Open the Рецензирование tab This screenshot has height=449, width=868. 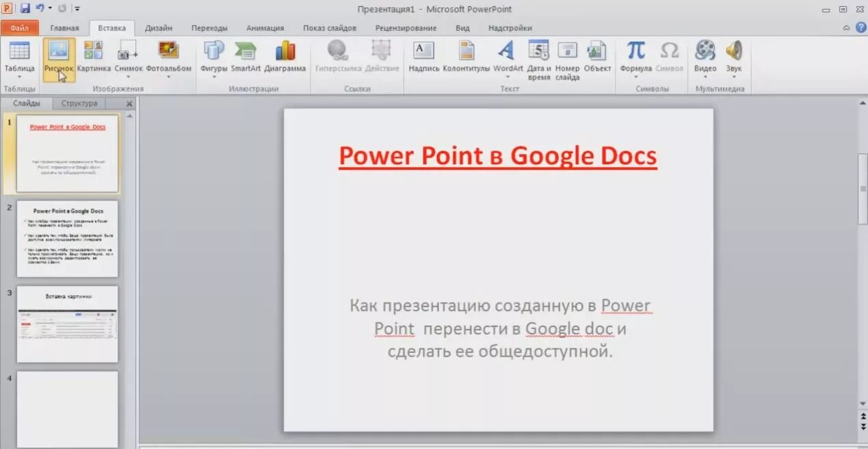tap(406, 28)
